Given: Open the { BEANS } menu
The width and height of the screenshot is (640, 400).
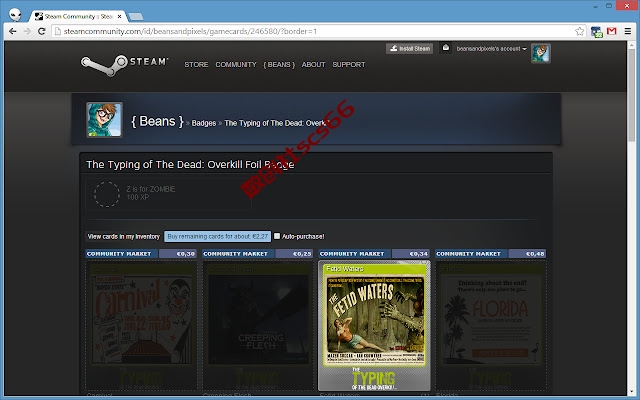Looking at the screenshot, I should [x=279, y=64].
